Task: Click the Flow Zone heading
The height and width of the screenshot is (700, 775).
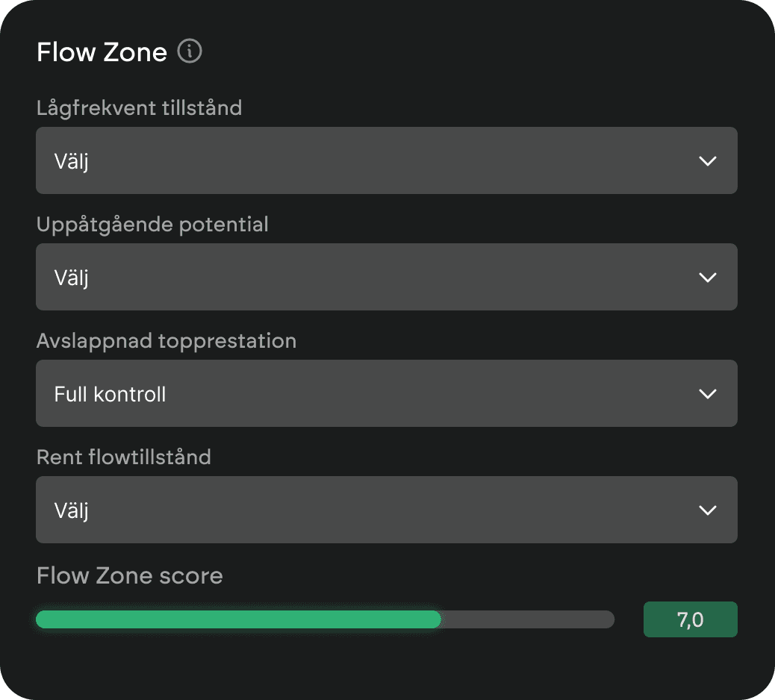Action: [102, 52]
